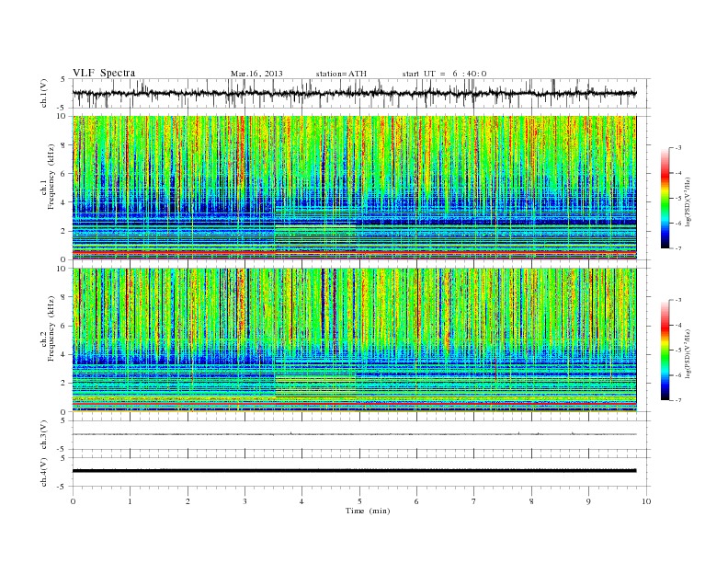This screenshot has width=728, height=563.
Task: Click the '2' kHz tick on ch.2 frequency axis
Action: tap(64, 383)
